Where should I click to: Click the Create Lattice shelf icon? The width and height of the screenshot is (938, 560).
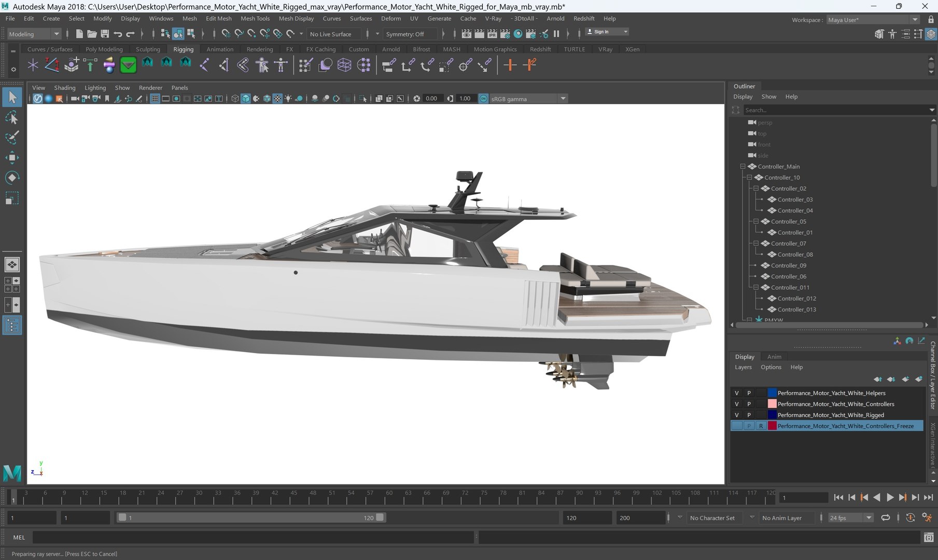tap(344, 65)
